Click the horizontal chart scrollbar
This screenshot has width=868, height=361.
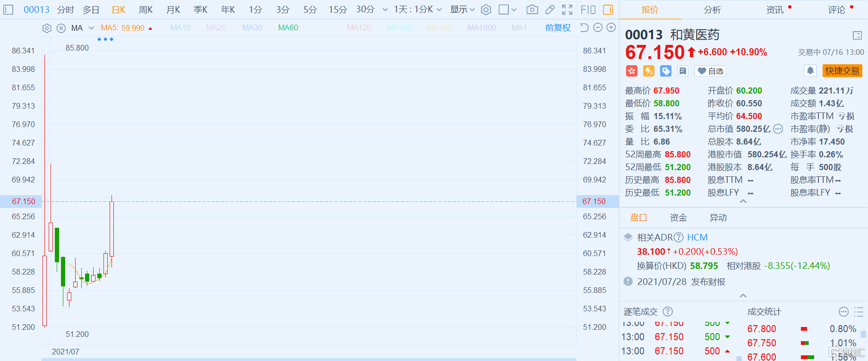click(x=309, y=359)
